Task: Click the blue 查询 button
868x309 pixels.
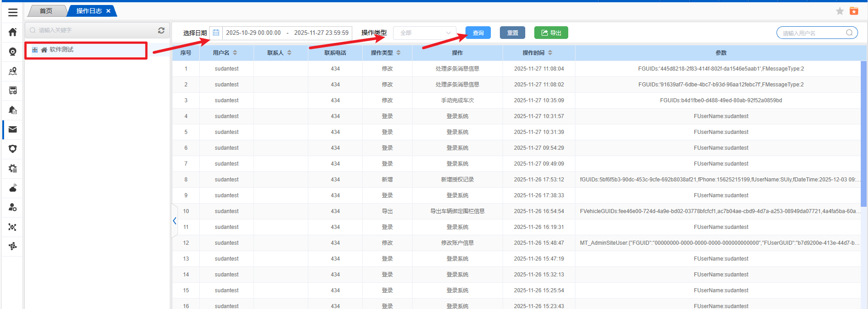Action: click(x=478, y=33)
